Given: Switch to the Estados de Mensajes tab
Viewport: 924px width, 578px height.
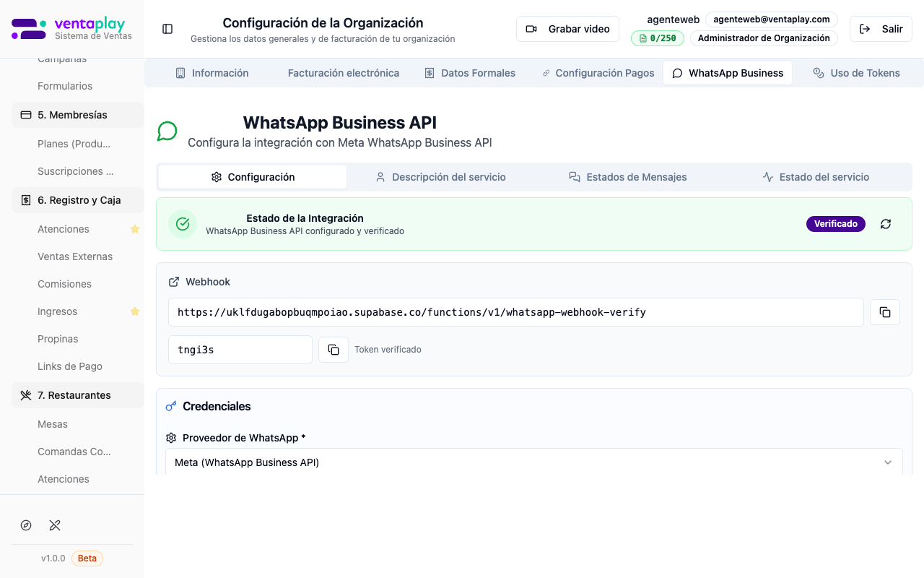Looking at the screenshot, I should [x=627, y=176].
